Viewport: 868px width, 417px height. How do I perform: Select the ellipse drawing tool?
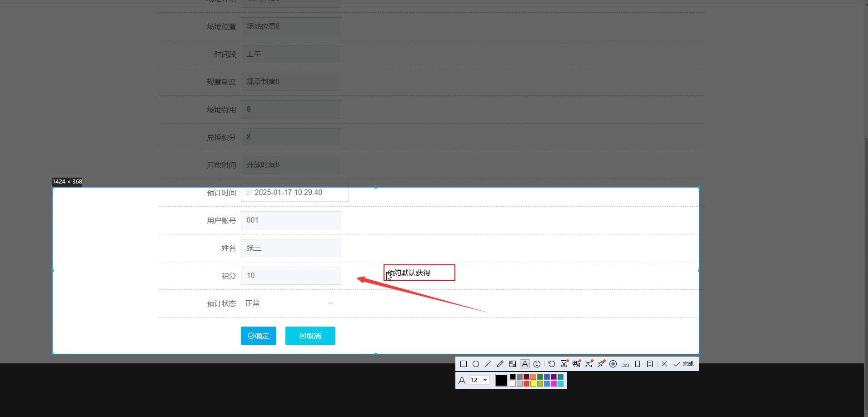coord(476,364)
